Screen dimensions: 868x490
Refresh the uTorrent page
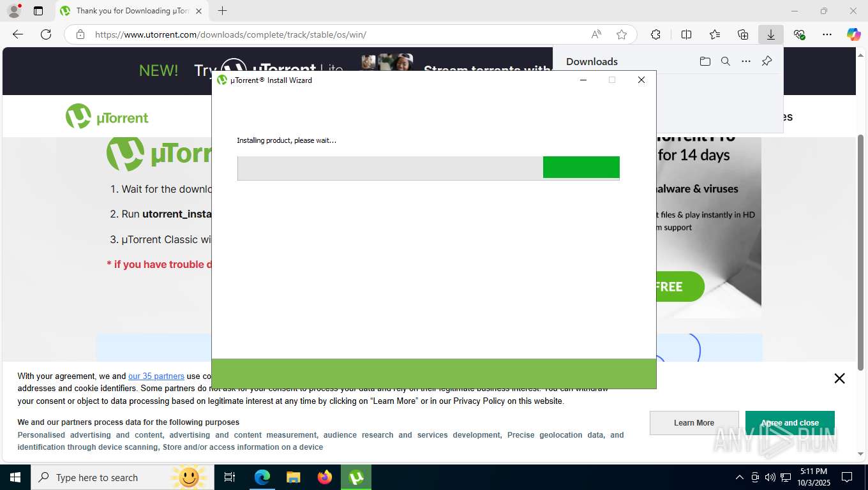pos(46,34)
